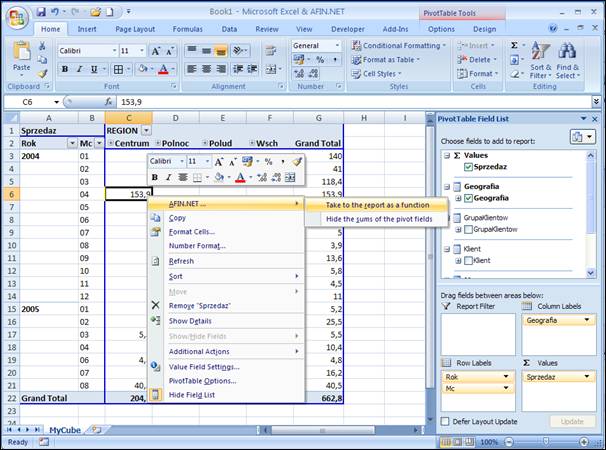Screen dimensions: 606x450
Task: Save the workbook from Quick Access toolbar
Action: click(41, 12)
